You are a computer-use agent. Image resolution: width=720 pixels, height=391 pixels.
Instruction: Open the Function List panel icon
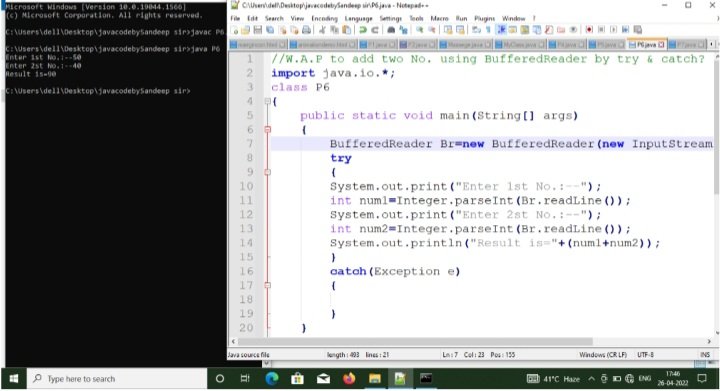tap(549, 30)
